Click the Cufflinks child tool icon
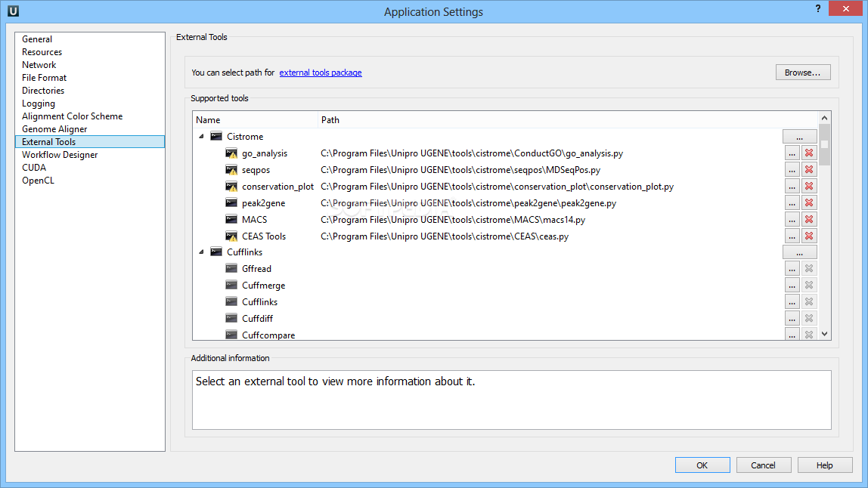Image resolution: width=868 pixels, height=488 pixels. 231,301
